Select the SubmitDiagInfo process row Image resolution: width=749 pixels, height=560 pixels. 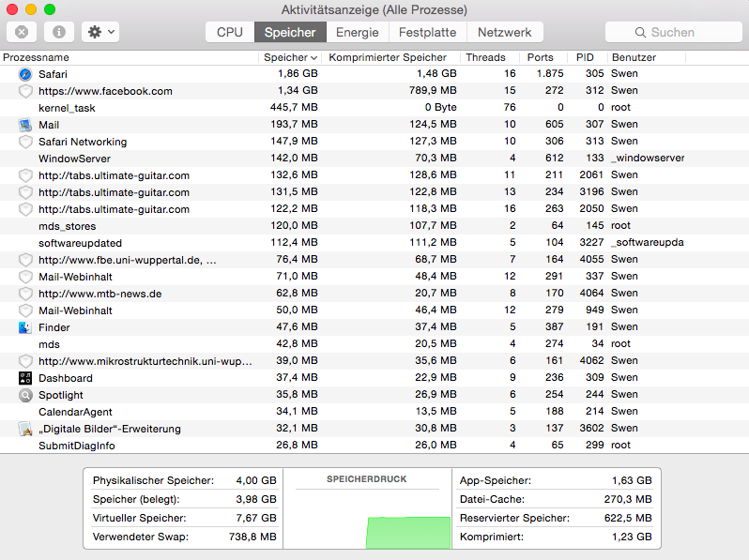(374, 446)
